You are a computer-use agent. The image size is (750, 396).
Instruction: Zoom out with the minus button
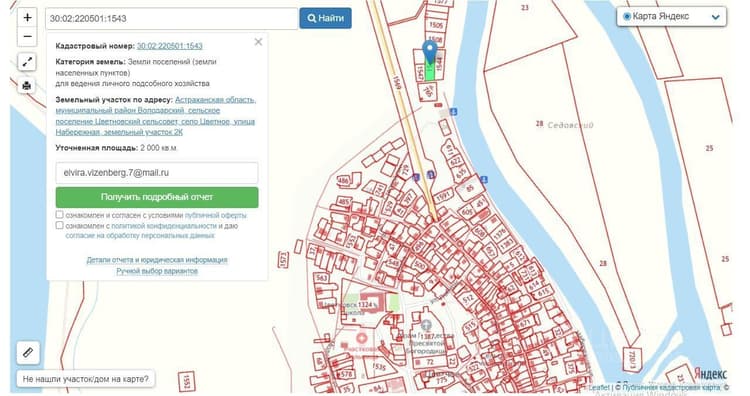click(27, 36)
